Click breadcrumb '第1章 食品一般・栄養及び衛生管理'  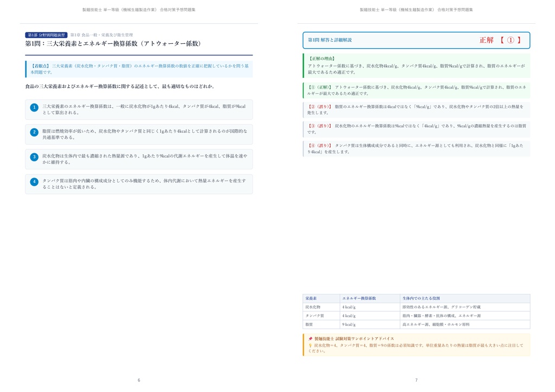(x=101, y=35)
